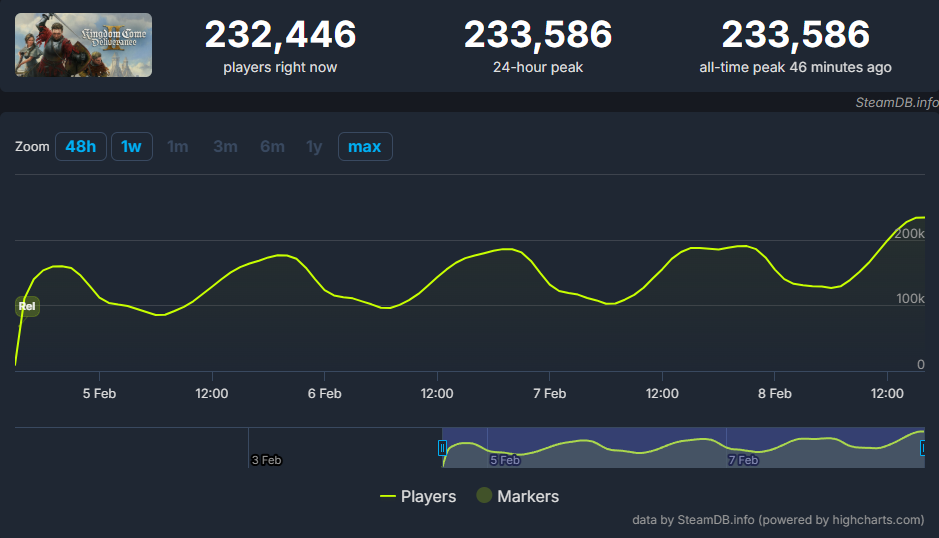Toggle the Players series in legend
The height and width of the screenshot is (538, 939).
tap(418, 496)
